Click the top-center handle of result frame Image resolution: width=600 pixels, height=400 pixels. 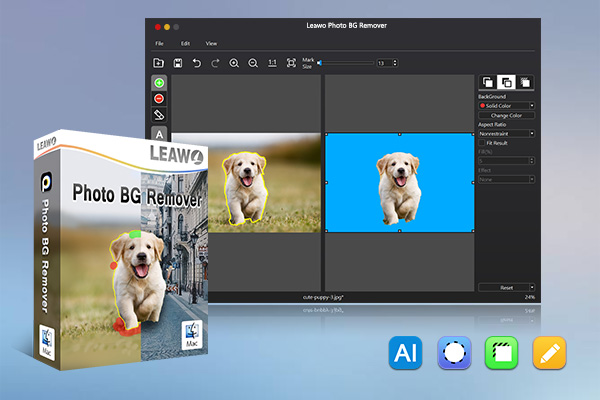pos(399,134)
